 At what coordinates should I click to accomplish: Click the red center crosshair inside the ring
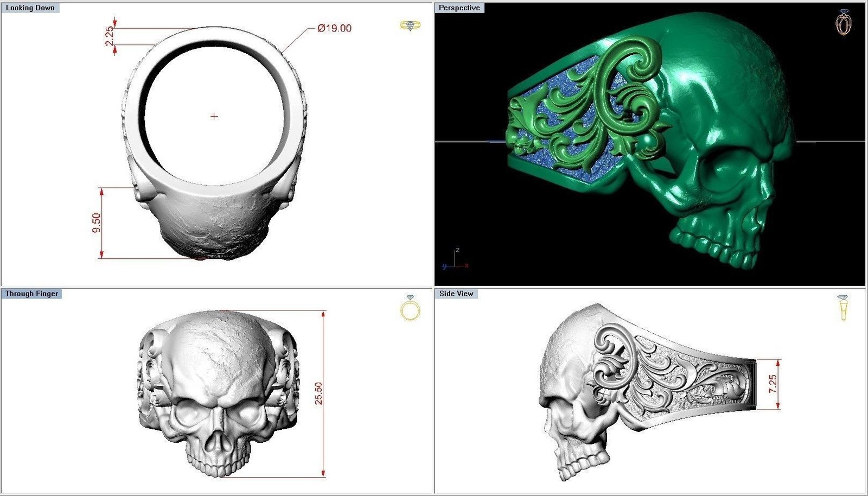coord(214,116)
